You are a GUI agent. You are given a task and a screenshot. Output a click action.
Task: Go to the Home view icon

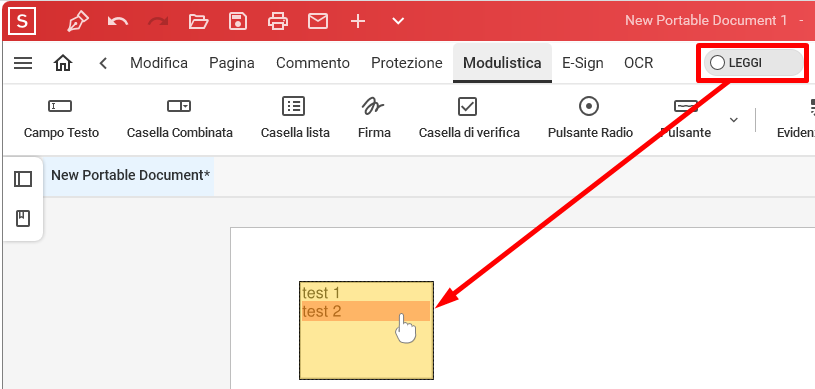pos(63,63)
